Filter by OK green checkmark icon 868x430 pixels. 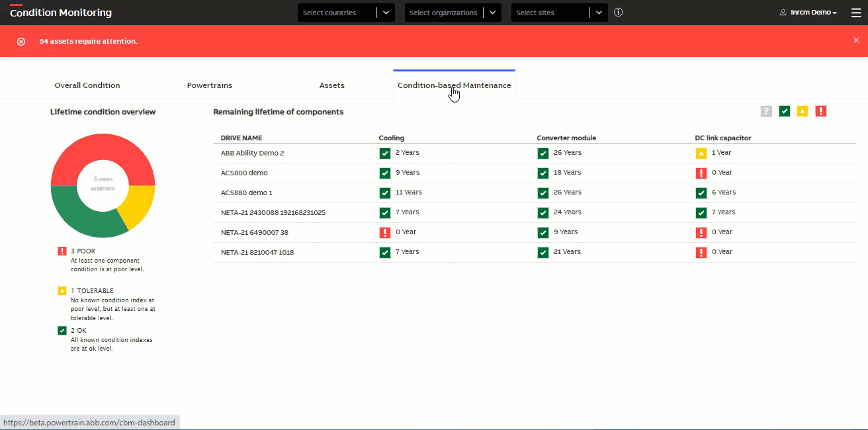click(785, 112)
